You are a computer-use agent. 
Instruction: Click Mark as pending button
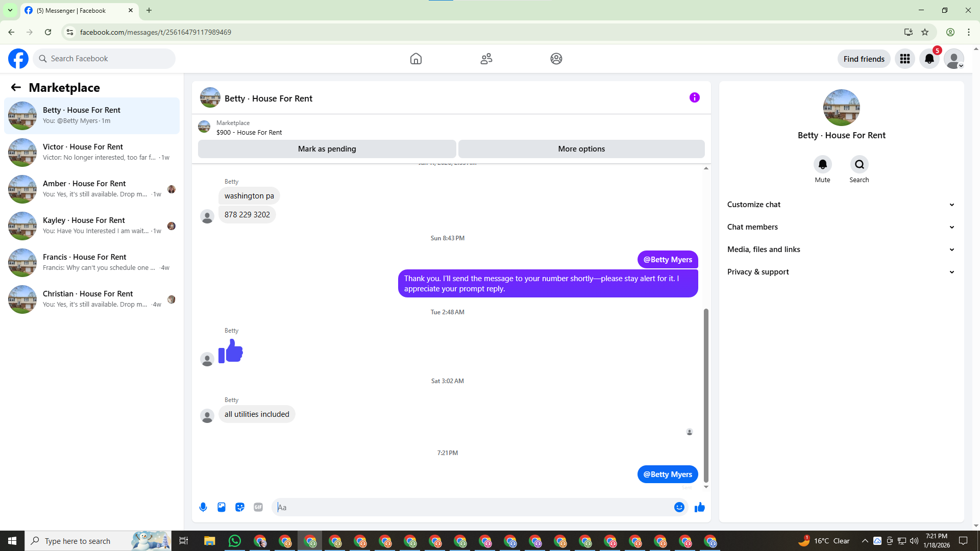click(x=327, y=149)
